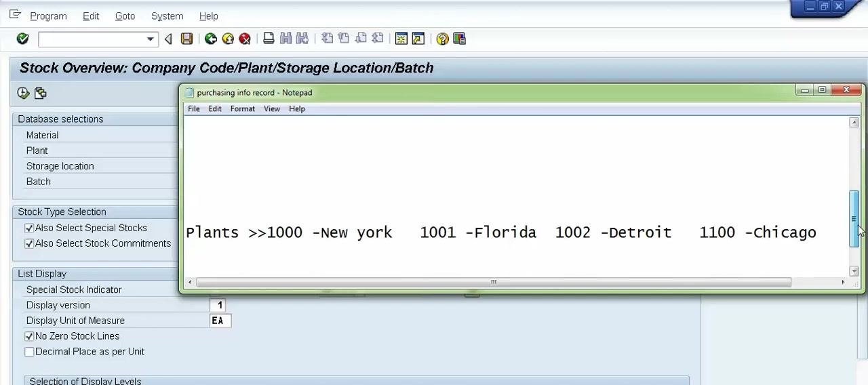Image resolution: width=868 pixels, height=385 pixels.
Task: Click the Notepad scroll up arrow
Action: pos(854,123)
